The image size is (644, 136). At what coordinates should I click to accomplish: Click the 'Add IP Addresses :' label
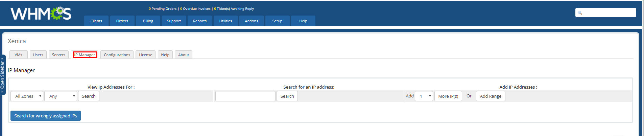(x=518, y=87)
